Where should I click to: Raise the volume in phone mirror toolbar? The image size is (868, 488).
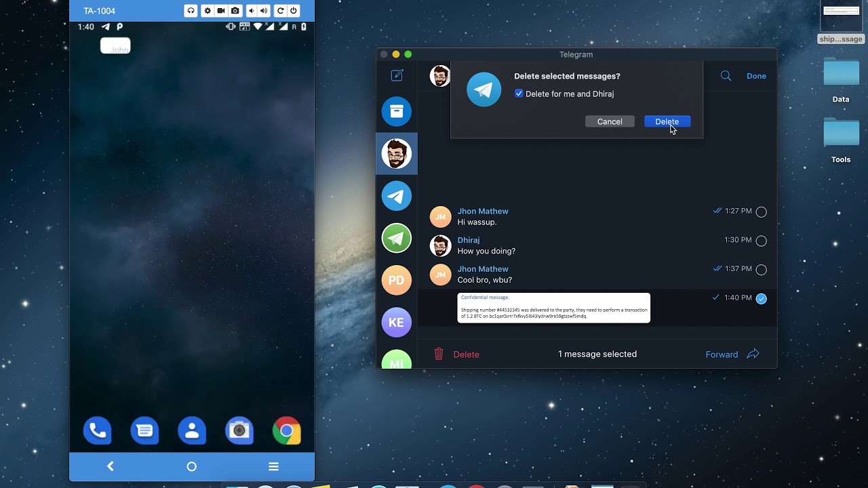263,11
